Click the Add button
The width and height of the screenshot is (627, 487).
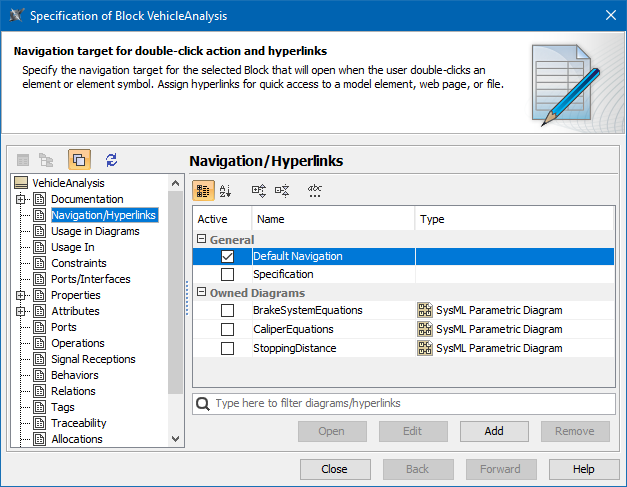coord(494,431)
